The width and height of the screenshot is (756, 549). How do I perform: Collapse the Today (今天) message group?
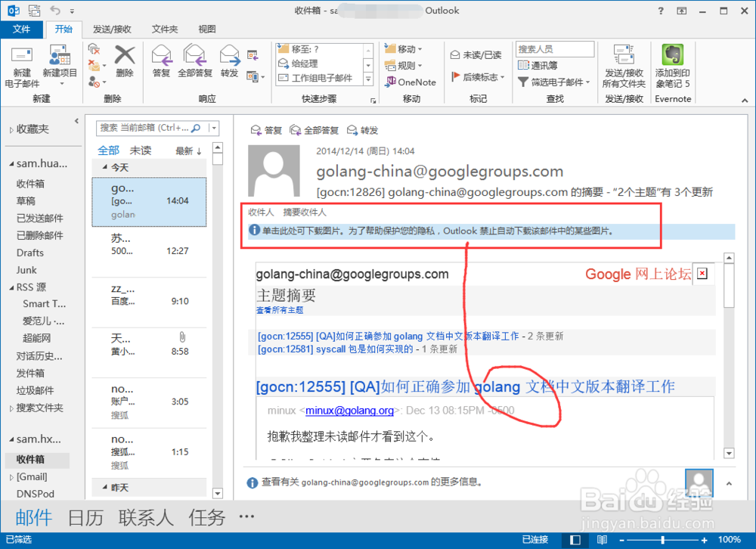coord(104,167)
